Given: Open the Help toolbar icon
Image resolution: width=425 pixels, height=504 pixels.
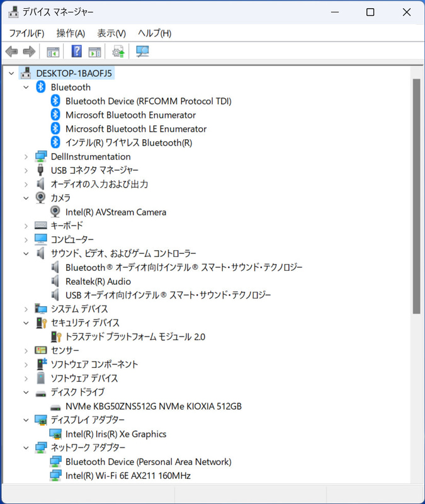Looking at the screenshot, I should coord(76,52).
